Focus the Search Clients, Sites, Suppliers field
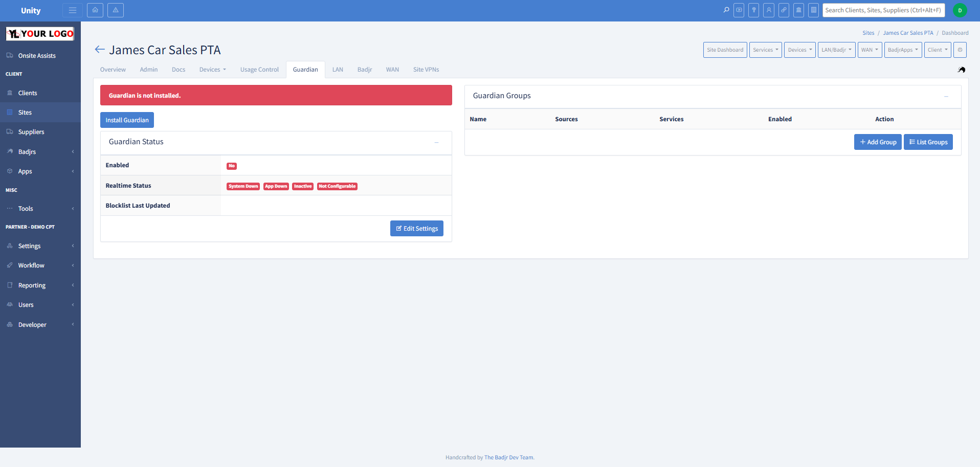This screenshot has height=467, width=980. pos(883,10)
